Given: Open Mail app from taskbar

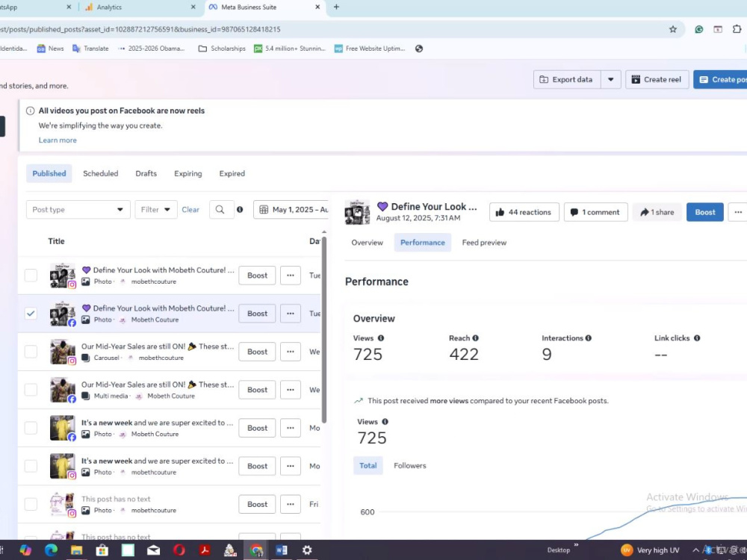Looking at the screenshot, I should pos(153,550).
